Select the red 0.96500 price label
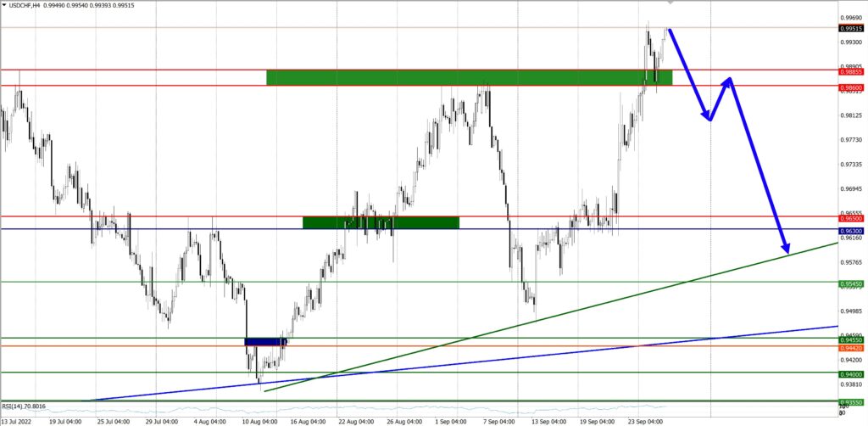Screen dimensions: 868x426 (850, 218)
